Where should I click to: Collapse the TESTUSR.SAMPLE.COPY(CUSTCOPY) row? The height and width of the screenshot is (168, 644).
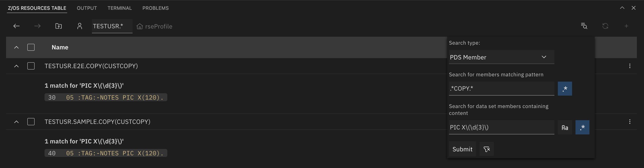(16, 122)
